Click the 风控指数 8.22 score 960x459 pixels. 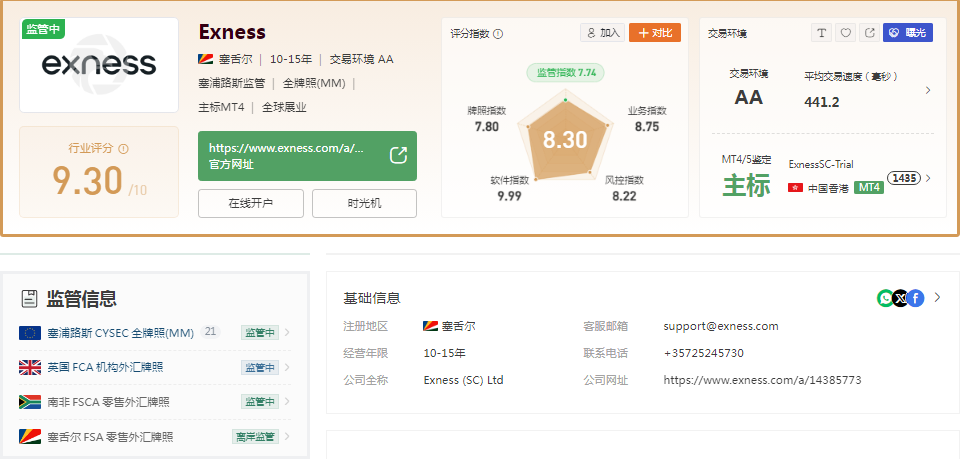click(x=624, y=196)
